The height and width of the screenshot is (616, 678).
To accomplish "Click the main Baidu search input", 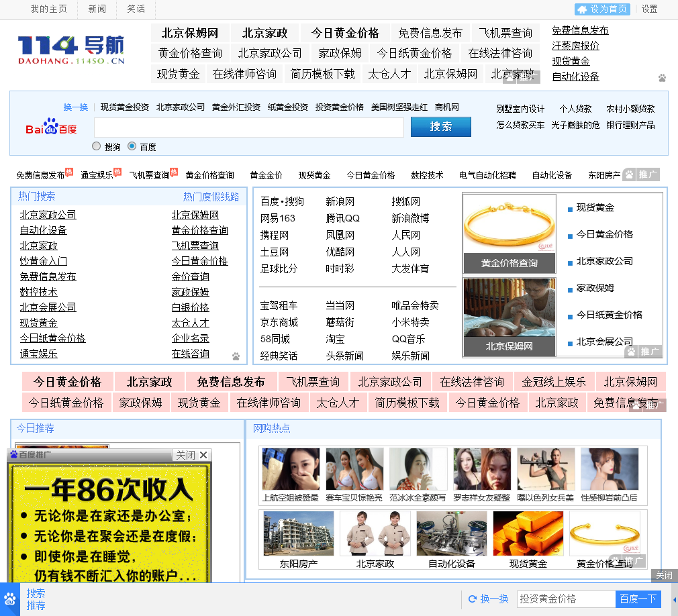I will (x=249, y=127).
